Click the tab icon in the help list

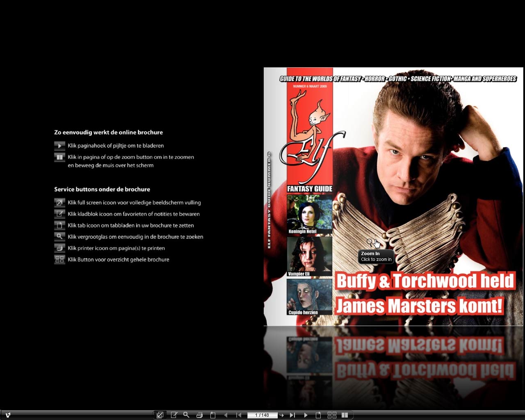tap(59, 225)
